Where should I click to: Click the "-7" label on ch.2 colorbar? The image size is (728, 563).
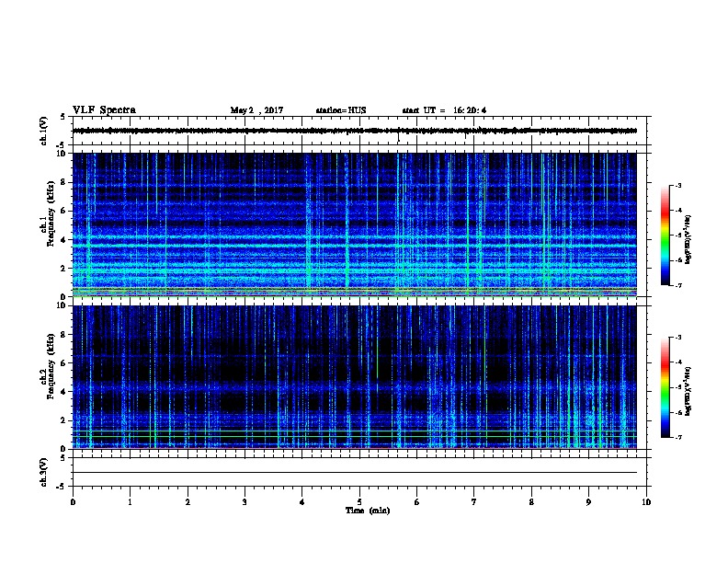point(677,437)
